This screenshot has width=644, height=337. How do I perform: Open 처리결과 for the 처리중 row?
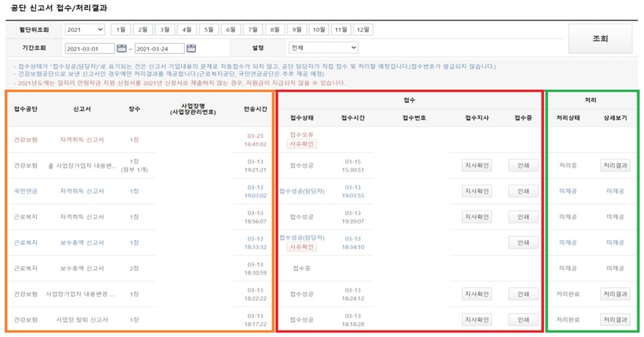pyautogui.click(x=615, y=165)
